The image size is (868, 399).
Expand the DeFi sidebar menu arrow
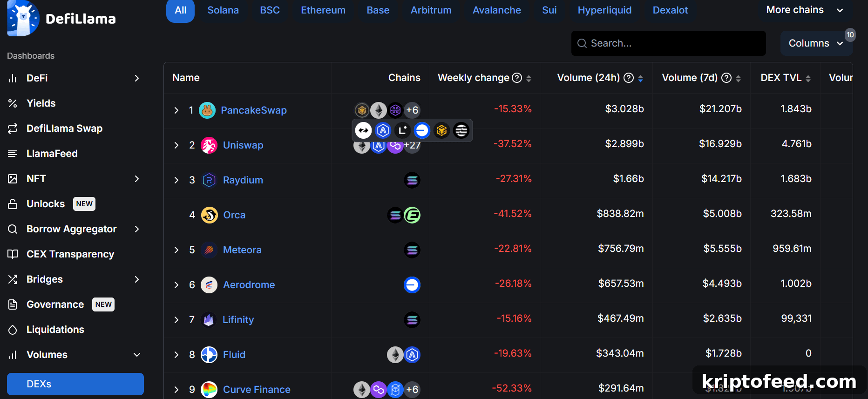coord(137,78)
